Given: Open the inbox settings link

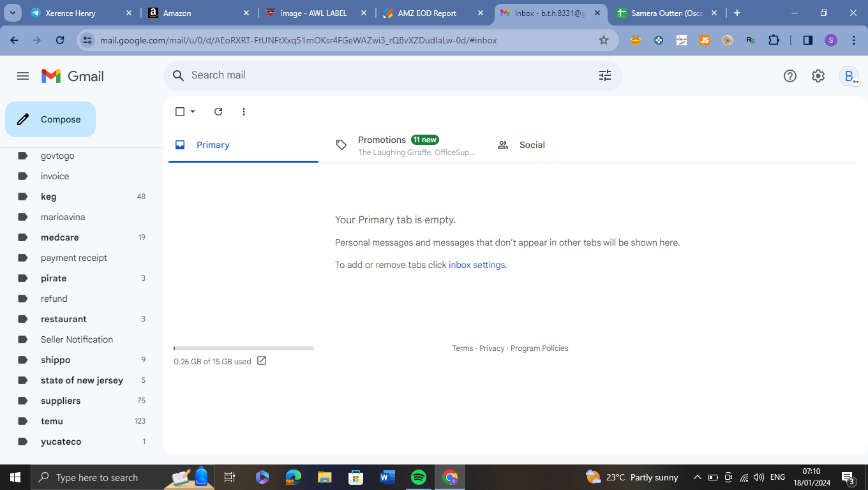Looking at the screenshot, I should 477,265.
